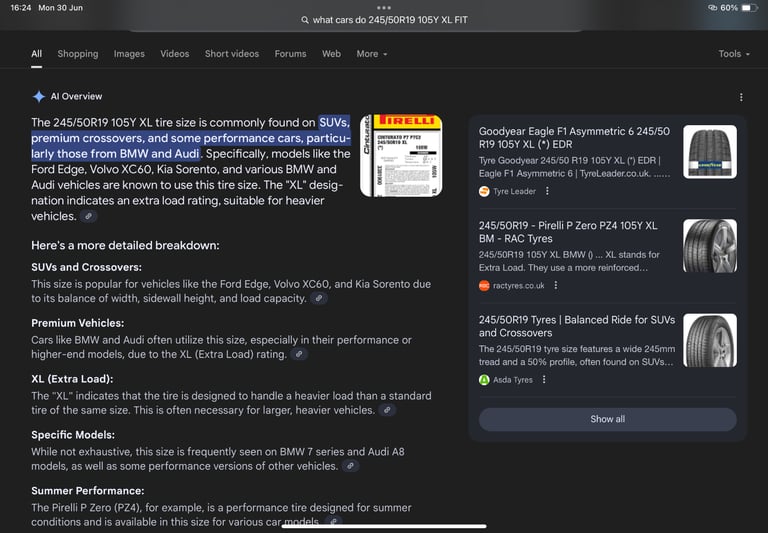
Task: Click the Tyre Leader favicon
Action: tap(484, 191)
